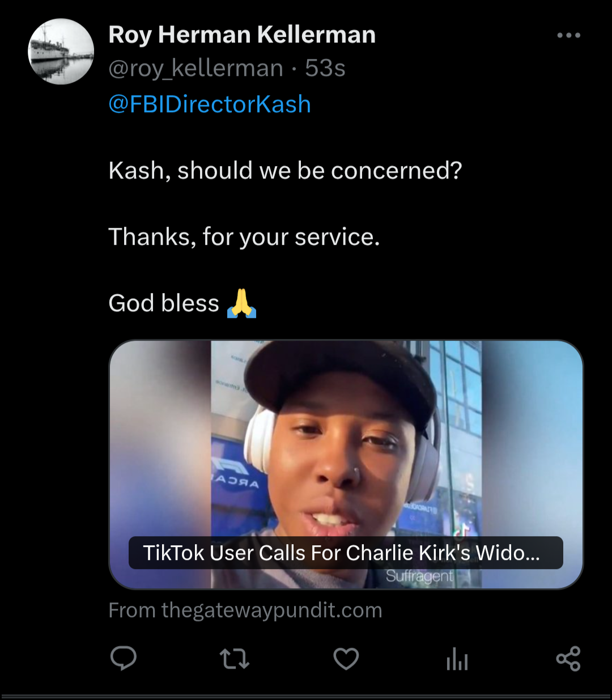This screenshot has width=612, height=700.
Task: Click the 'Thanks, for your service.' line
Action: pyautogui.click(x=244, y=237)
